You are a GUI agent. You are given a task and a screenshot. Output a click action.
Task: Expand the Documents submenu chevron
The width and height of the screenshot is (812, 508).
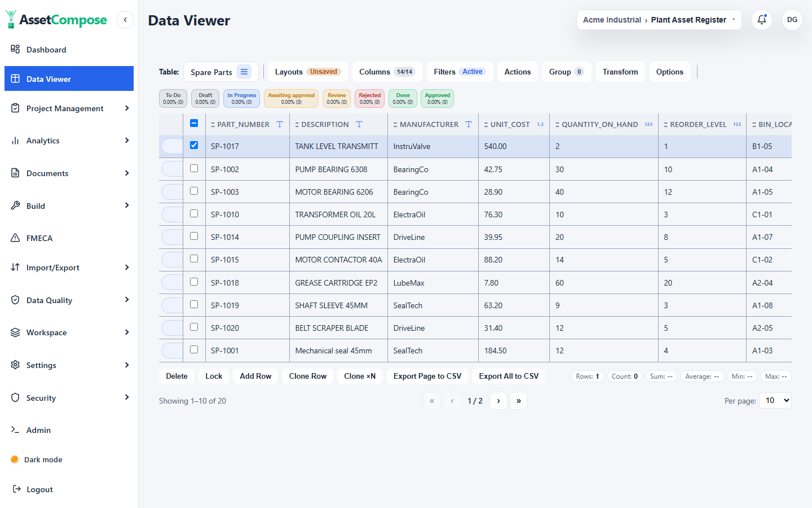[x=127, y=173]
